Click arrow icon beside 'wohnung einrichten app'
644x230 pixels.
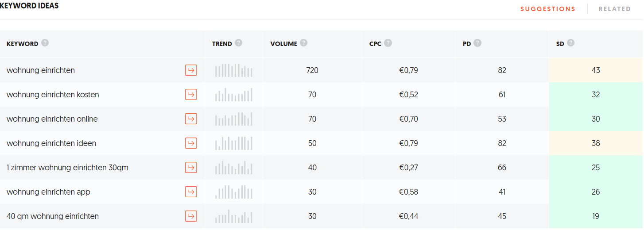191,192
